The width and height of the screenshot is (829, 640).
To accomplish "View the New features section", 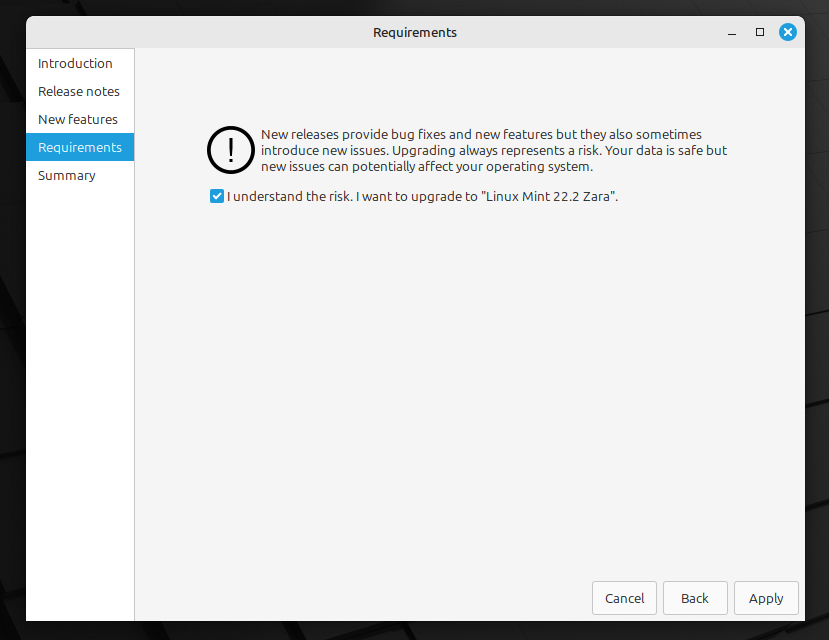I will pos(77,119).
